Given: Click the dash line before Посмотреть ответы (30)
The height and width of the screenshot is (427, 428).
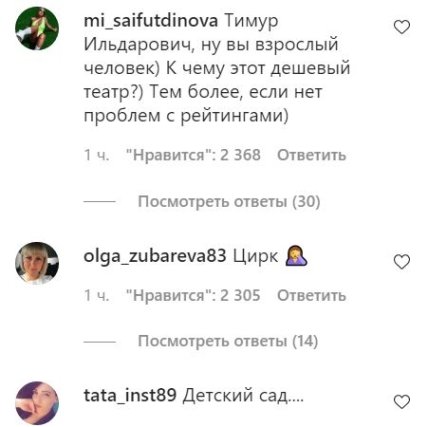Looking at the screenshot, I should pos(99,202).
